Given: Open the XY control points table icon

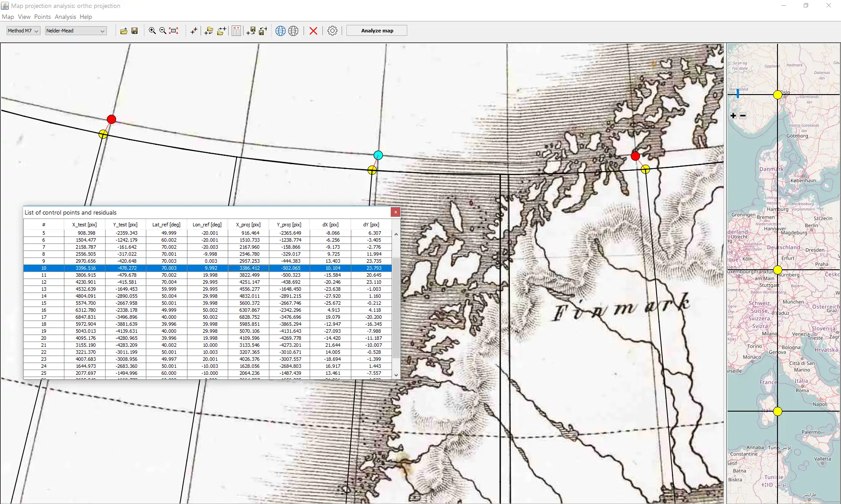Looking at the screenshot, I should pyautogui.click(x=236, y=31).
